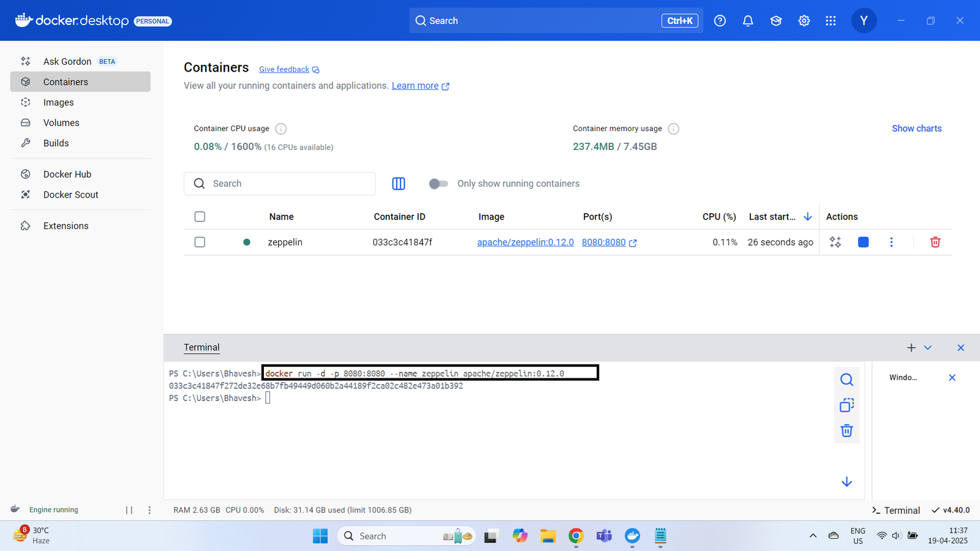Viewport: 980px width, 551px height.
Task: Stop the zeppelin container
Action: (864, 242)
